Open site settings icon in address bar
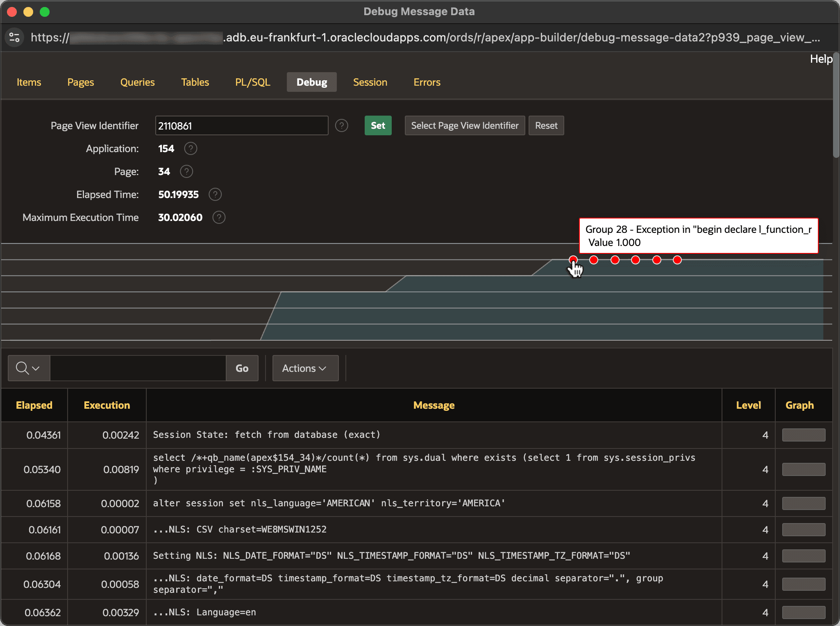The image size is (840, 626). tap(14, 37)
